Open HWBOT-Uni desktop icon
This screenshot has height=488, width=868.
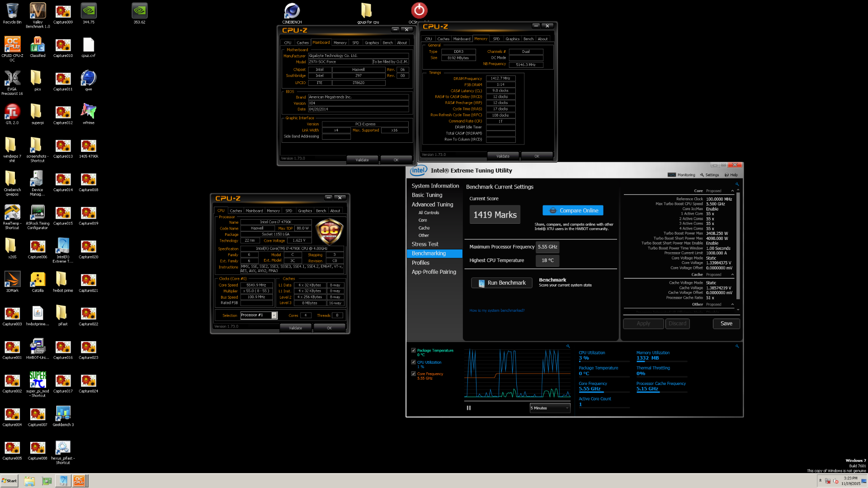(x=38, y=349)
